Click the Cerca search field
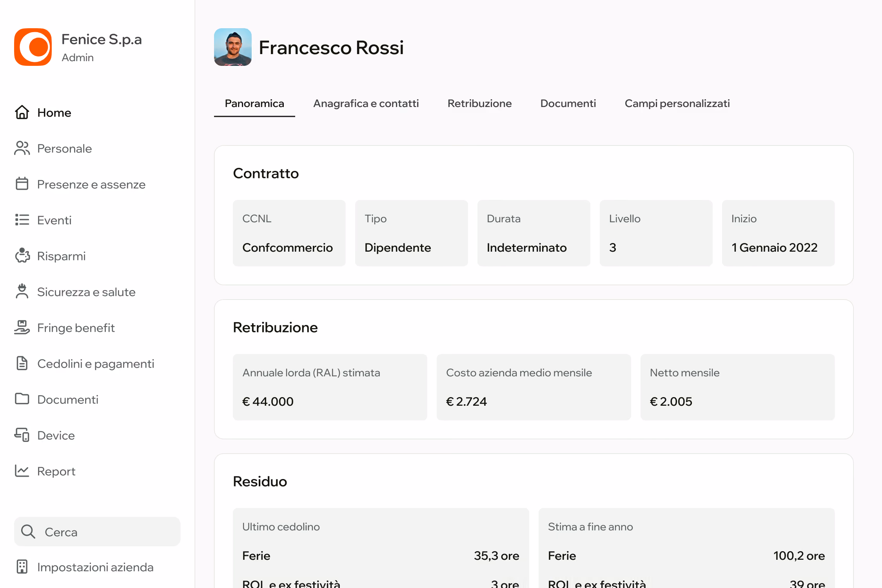 [x=97, y=532]
